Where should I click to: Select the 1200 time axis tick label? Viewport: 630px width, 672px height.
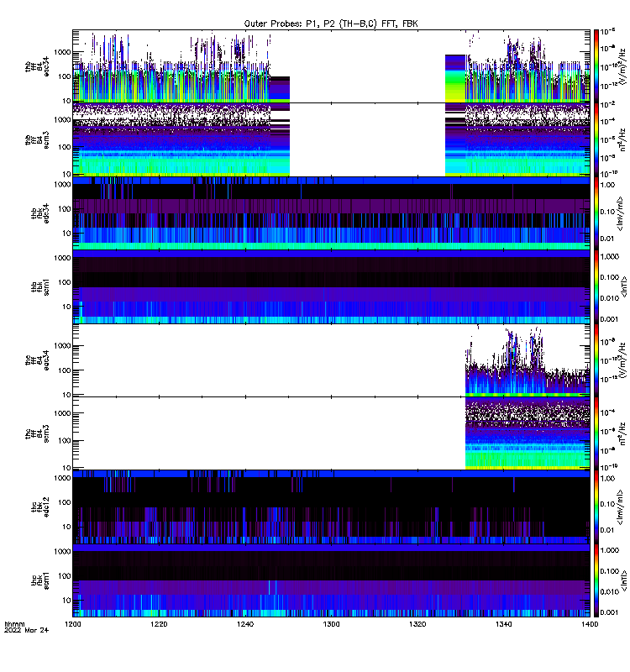pos(73,624)
